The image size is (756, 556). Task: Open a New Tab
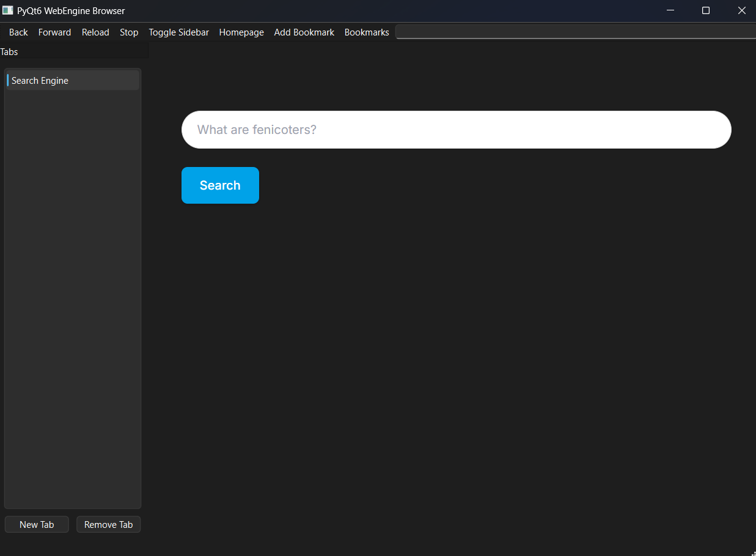(x=37, y=525)
